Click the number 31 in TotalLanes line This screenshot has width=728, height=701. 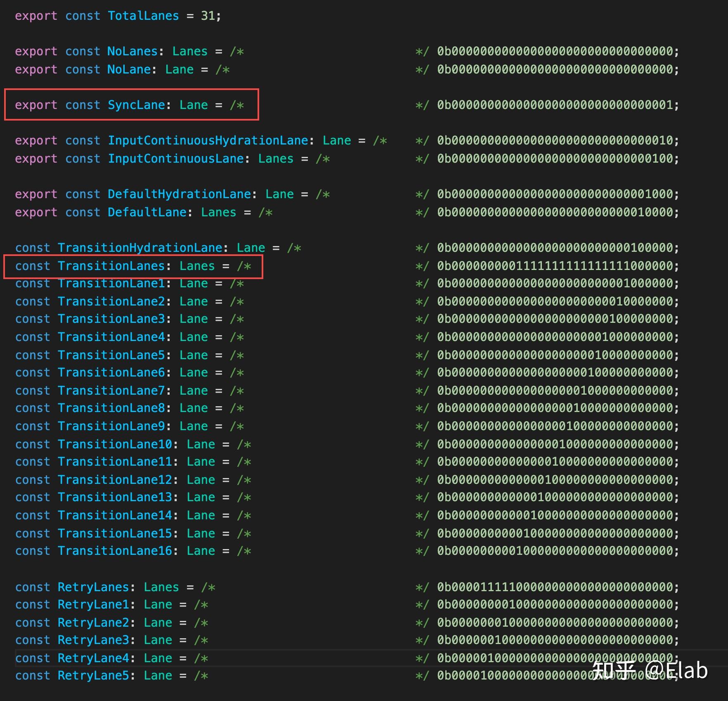208,16
